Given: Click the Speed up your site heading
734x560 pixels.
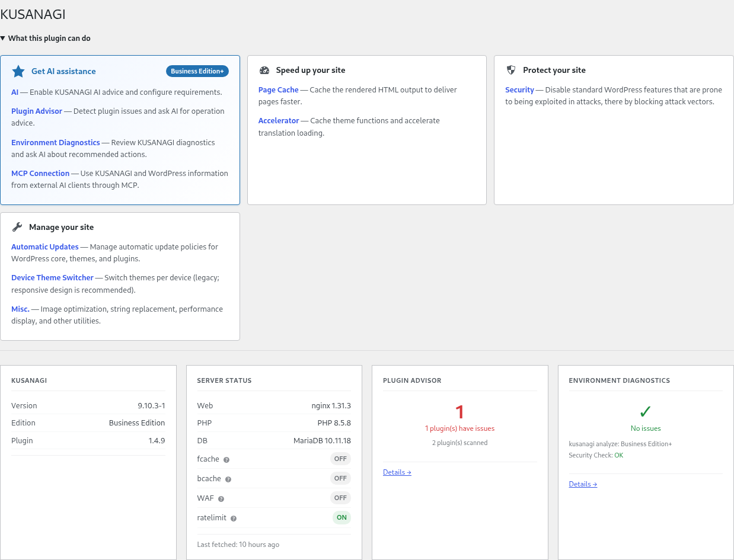Looking at the screenshot, I should (x=311, y=70).
